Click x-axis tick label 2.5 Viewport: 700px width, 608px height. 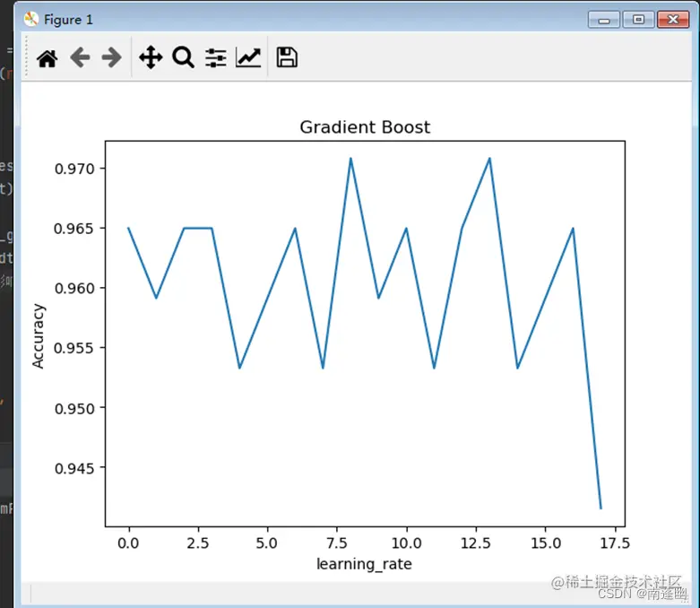tap(198, 543)
